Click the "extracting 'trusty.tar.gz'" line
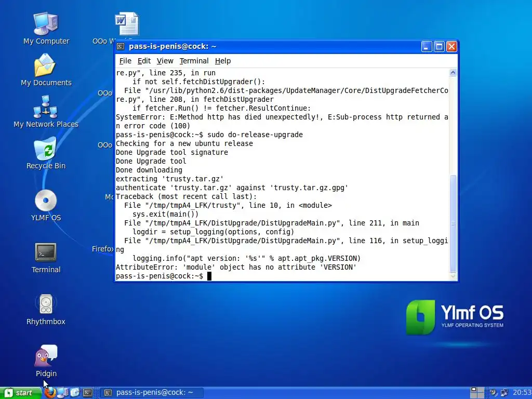The height and width of the screenshot is (399, 532). [170, 179]
